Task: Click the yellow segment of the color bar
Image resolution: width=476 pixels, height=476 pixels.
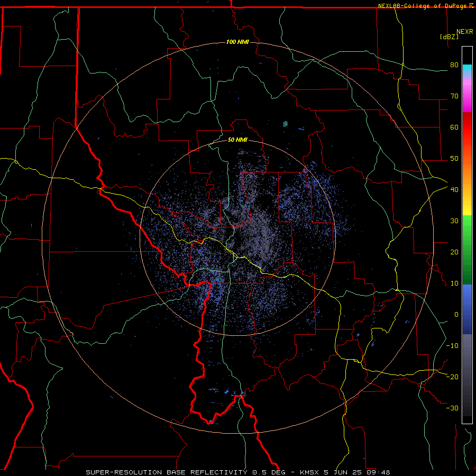Action: coord(467,206)
